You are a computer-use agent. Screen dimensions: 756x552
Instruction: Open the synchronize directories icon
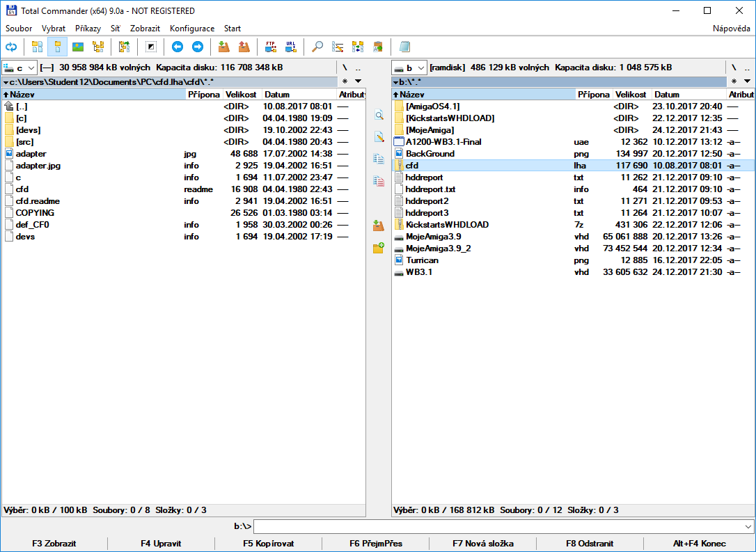[x=358, y=47]
